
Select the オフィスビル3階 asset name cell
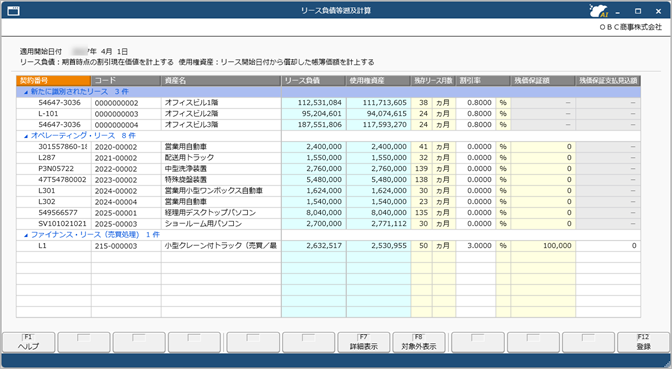pos(221,125)
